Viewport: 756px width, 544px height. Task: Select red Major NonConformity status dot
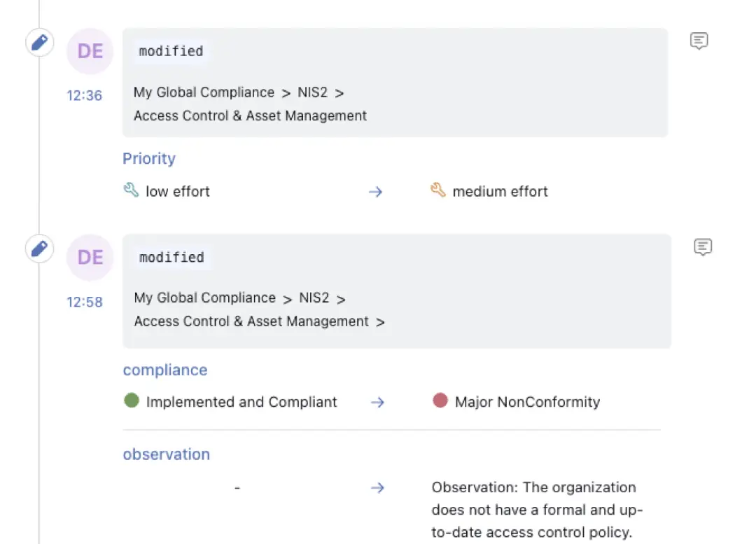(x=440, y=400)
